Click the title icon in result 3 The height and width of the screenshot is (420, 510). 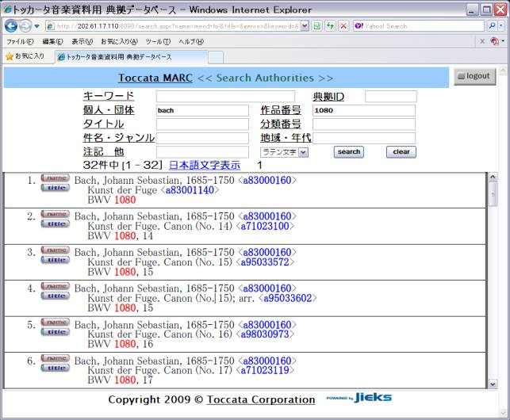tap(56, 260)
